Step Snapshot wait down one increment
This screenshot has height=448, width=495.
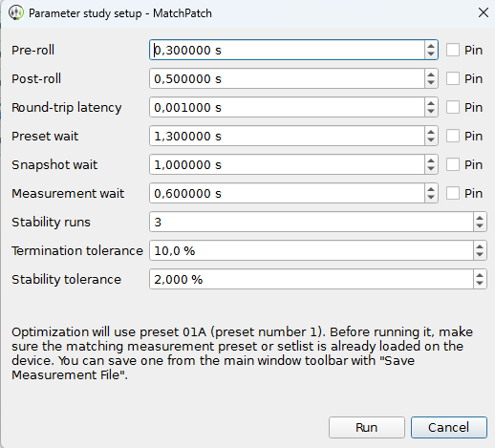[431, 169]
